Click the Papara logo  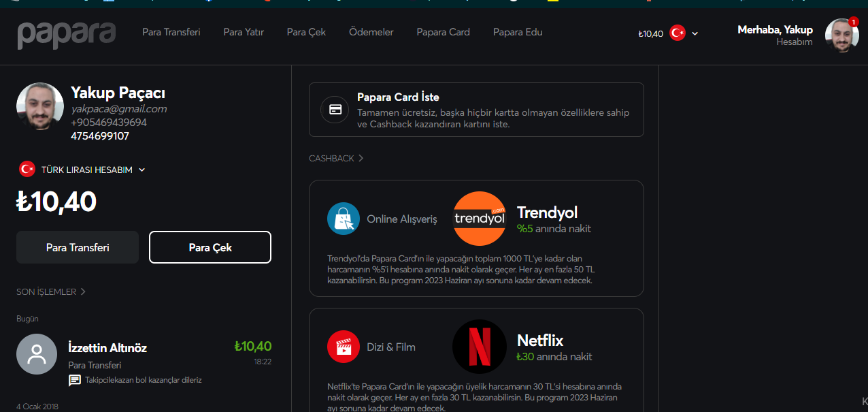(x=66, y=33)
